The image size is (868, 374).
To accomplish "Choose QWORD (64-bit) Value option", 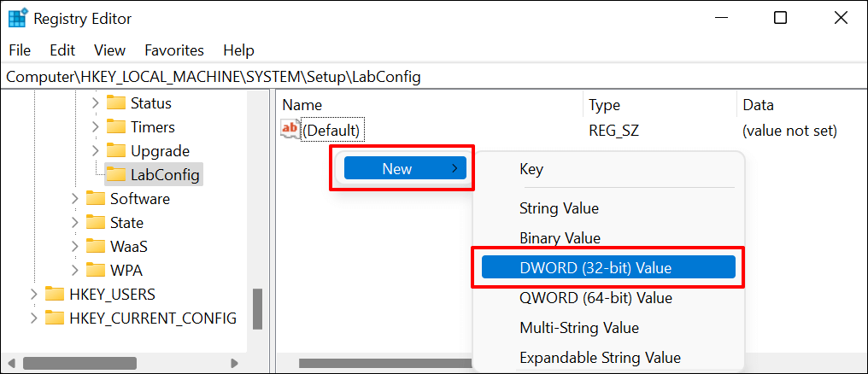I will [595, 298].
